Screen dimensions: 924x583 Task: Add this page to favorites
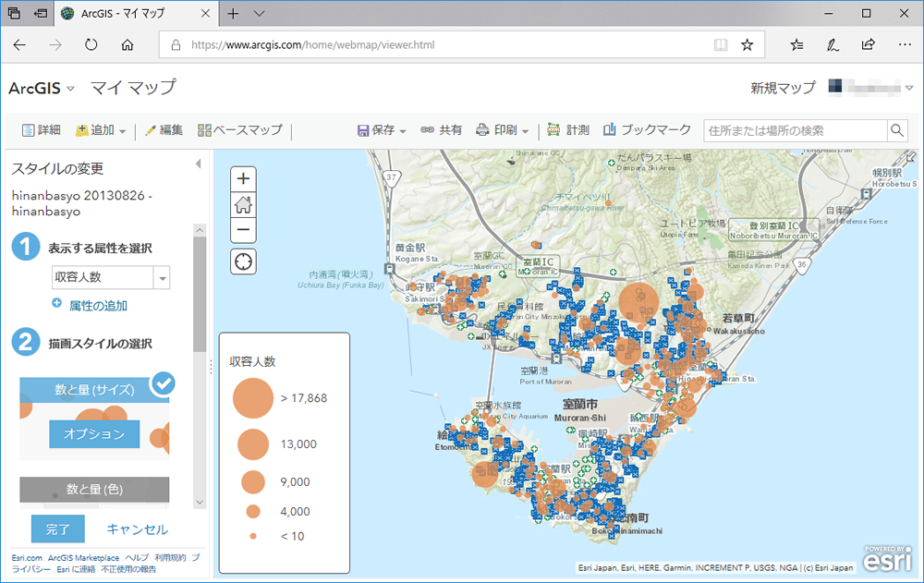[x=748, y=44]
